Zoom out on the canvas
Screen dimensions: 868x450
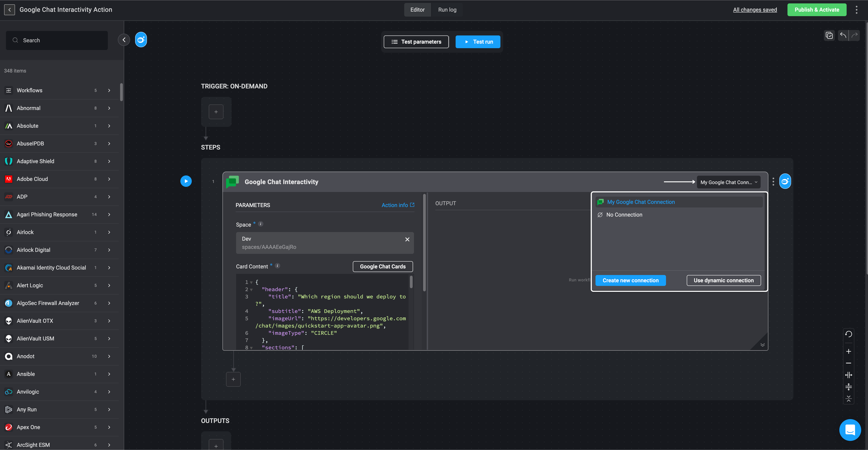848,363
